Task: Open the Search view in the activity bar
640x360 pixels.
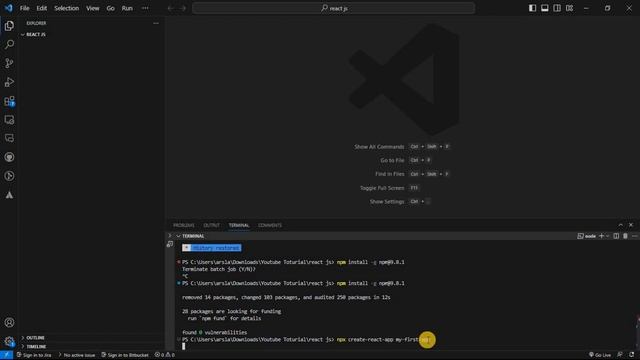Action: [x=9, y=44]
